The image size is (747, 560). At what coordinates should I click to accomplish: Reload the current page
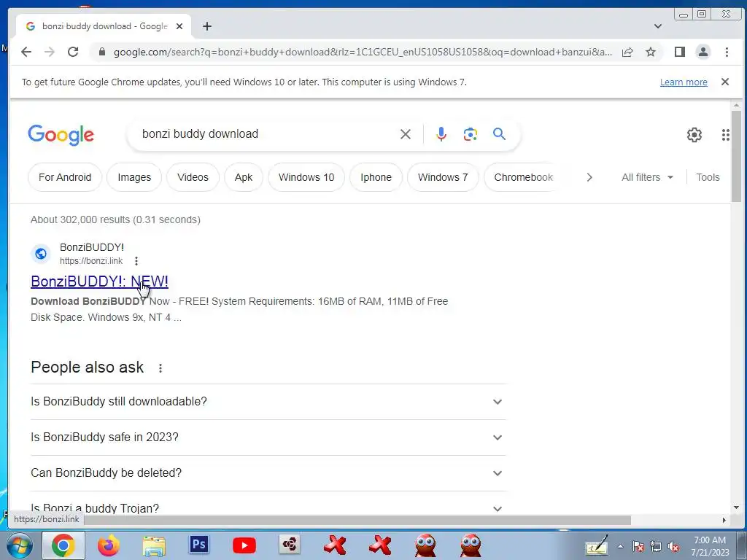[x=73, y=52]
